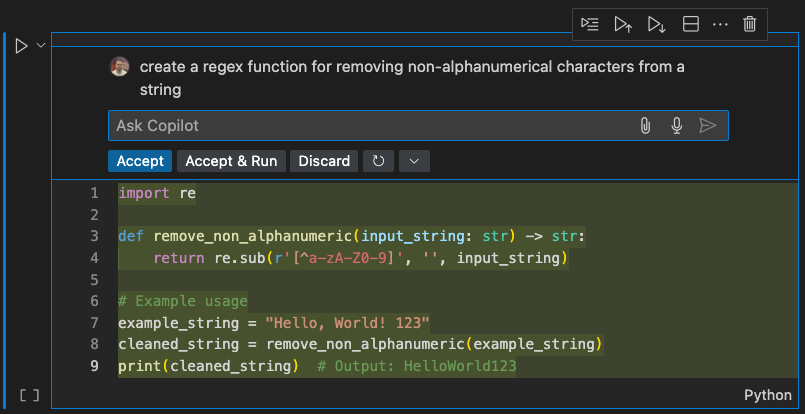Run this cell and below icon
The image size is (805, 414).
[656, 24]
